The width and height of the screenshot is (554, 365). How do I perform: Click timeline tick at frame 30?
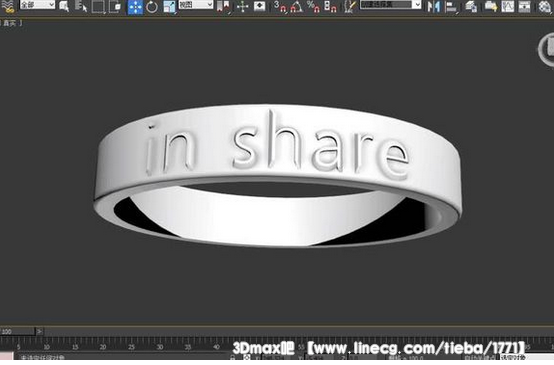click(160, 347)
